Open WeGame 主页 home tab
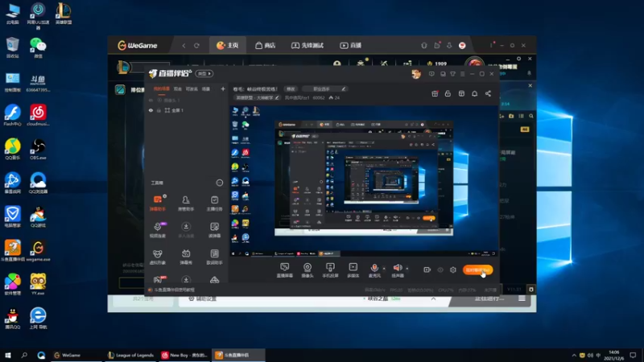Screen dimensions: 644x362 [228, 45]
